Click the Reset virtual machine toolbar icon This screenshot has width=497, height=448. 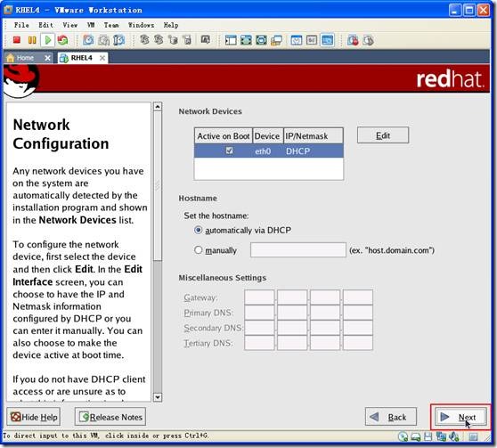coord(62,40)
